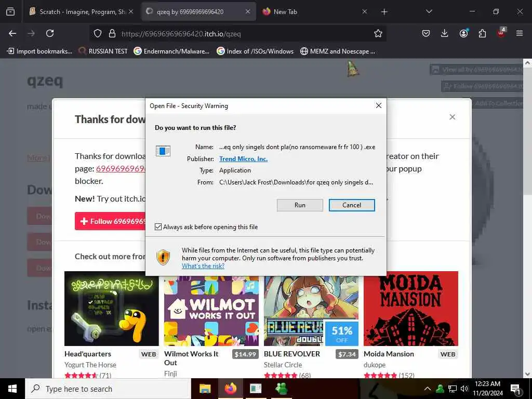The height and width of the screenshot is (399, 532).
Task: Click the forward navigation arrow
Action: point(31,33)
